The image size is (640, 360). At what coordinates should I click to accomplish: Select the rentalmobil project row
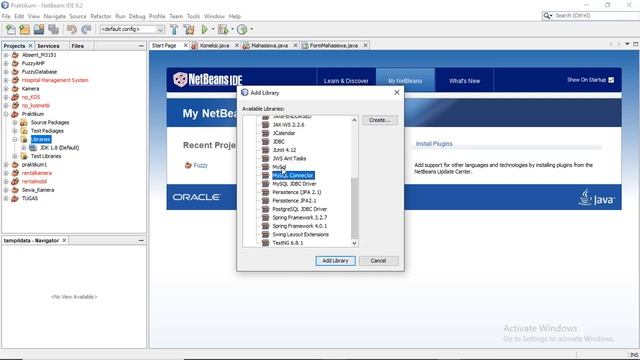[x=34, y=182]
